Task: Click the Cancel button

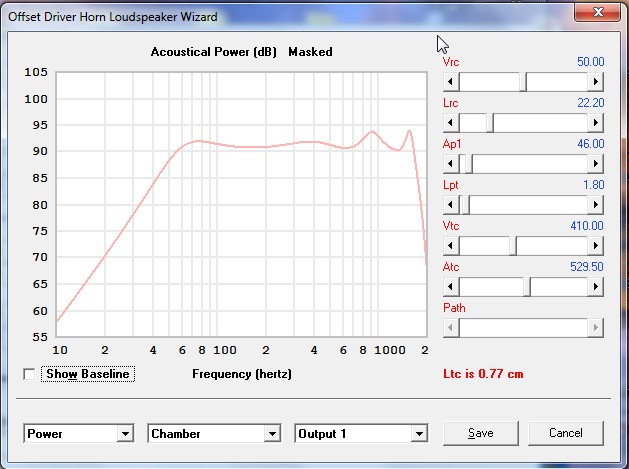Action: coord(566,433)
